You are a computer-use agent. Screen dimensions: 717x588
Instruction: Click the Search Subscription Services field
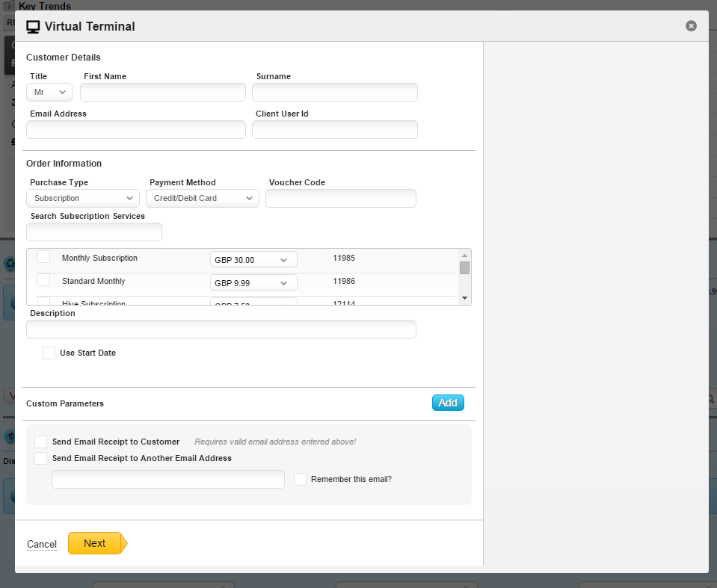[94, 232]
